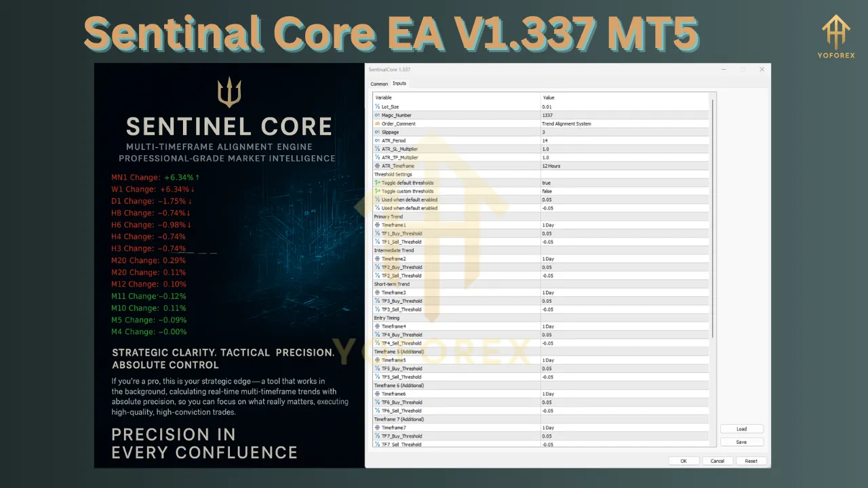Click the Reset button
The width and height of the screenshot is (868, 488).
pos(751,461)
